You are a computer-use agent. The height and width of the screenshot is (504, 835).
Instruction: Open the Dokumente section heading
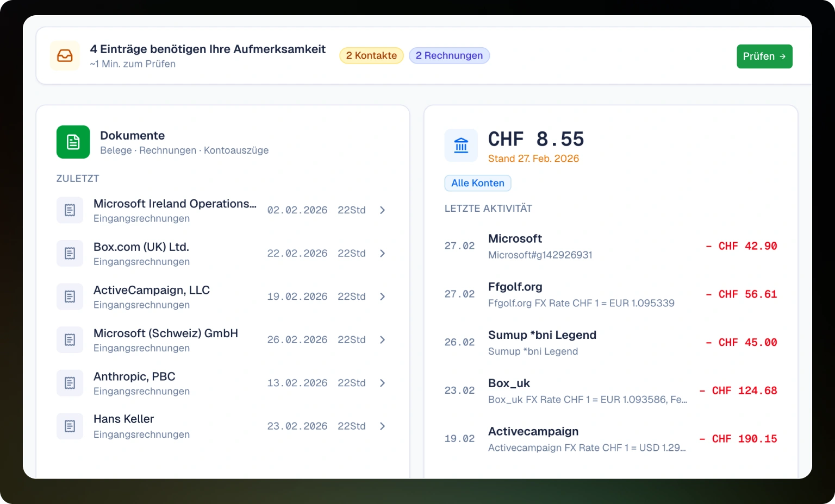coord(132,135)
